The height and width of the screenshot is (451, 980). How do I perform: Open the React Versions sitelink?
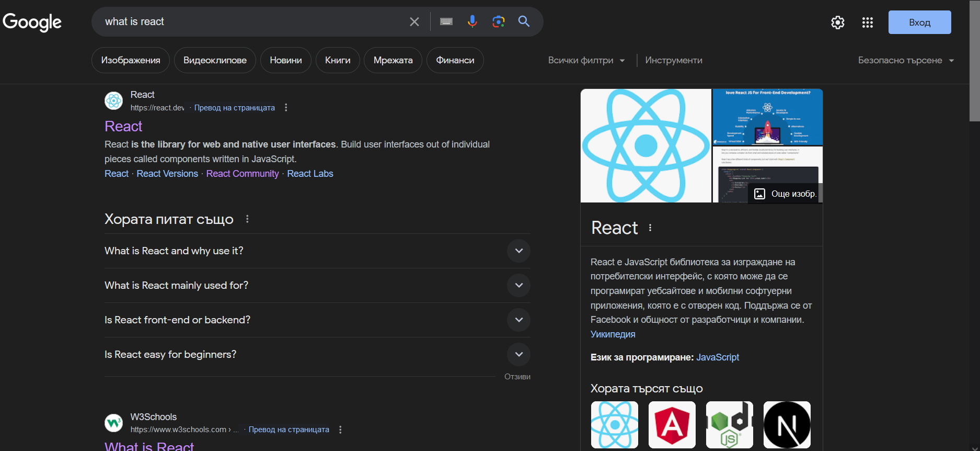point(167,174)
